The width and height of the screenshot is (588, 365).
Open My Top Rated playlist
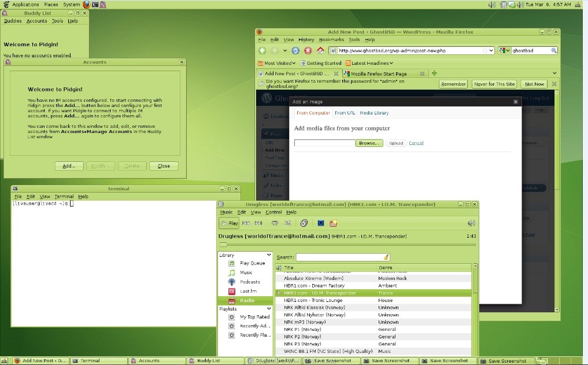pos(254,317)
